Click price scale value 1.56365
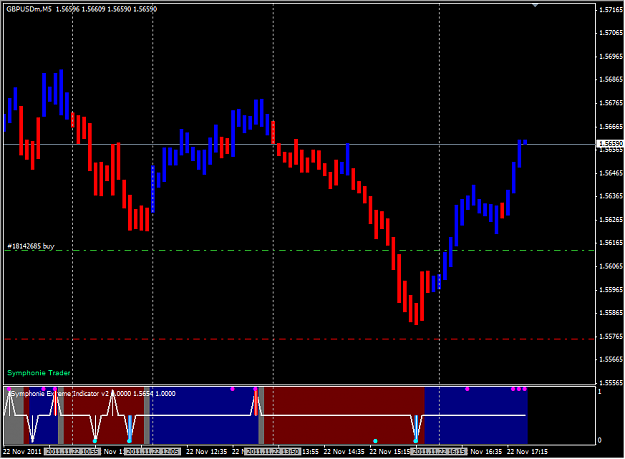 coord(611,196)
